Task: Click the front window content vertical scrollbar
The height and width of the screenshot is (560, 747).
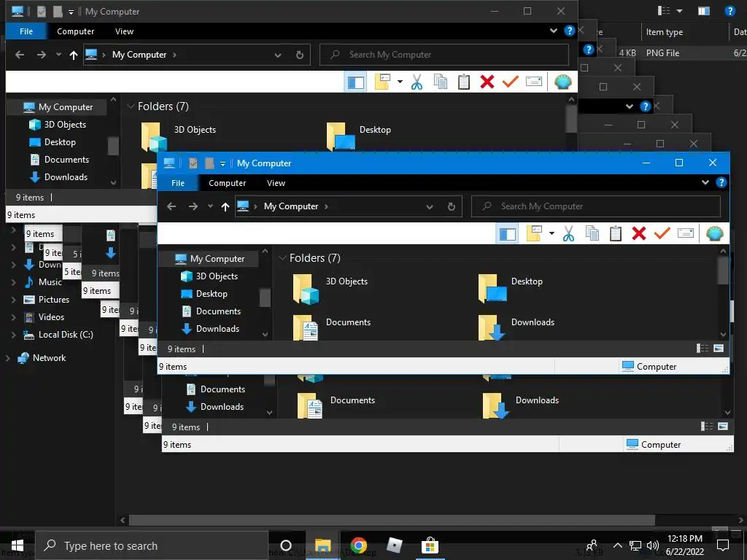Action: (x=723, y=271)
